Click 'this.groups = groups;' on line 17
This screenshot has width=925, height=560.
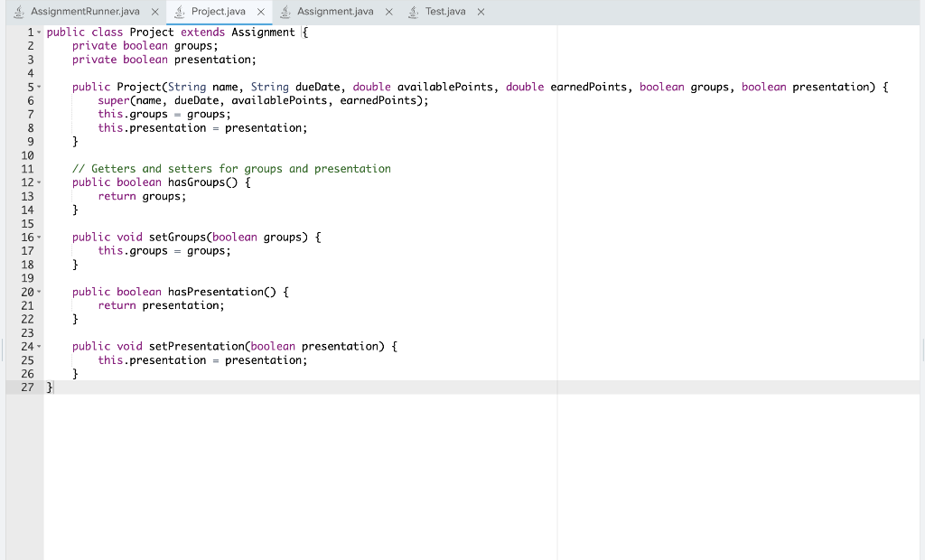[164, 251]
